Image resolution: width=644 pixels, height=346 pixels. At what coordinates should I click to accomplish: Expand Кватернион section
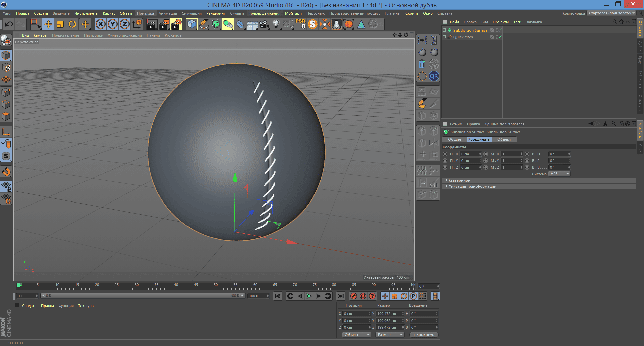pos(539,180)
